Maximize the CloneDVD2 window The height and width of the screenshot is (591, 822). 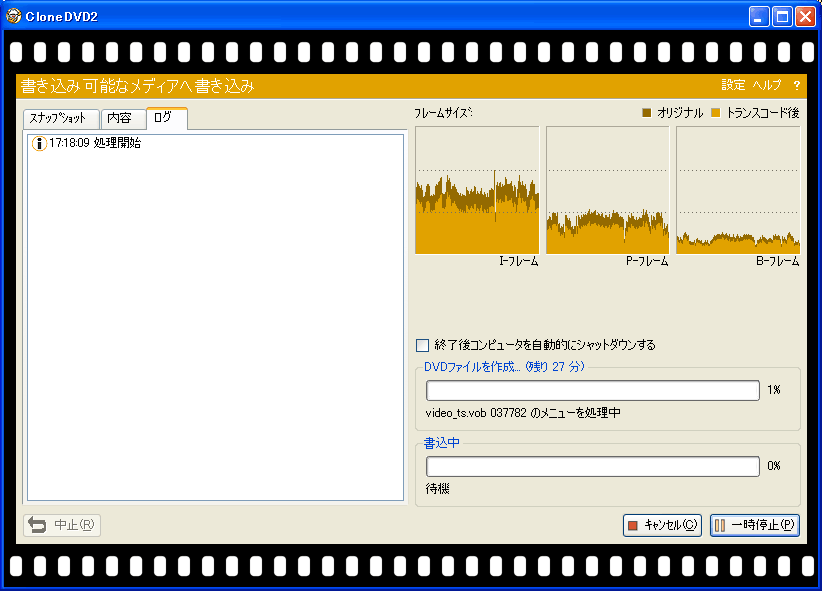(782, 17)
